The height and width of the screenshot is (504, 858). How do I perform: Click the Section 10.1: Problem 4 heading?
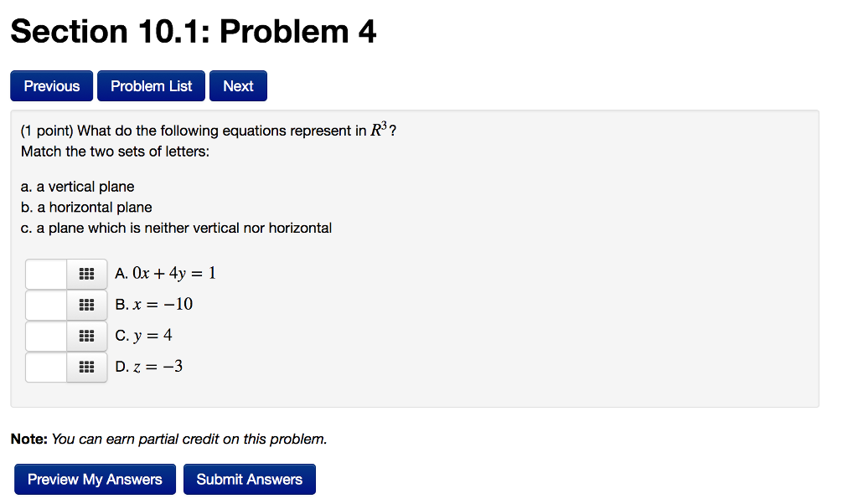click(x=194, y=32)
